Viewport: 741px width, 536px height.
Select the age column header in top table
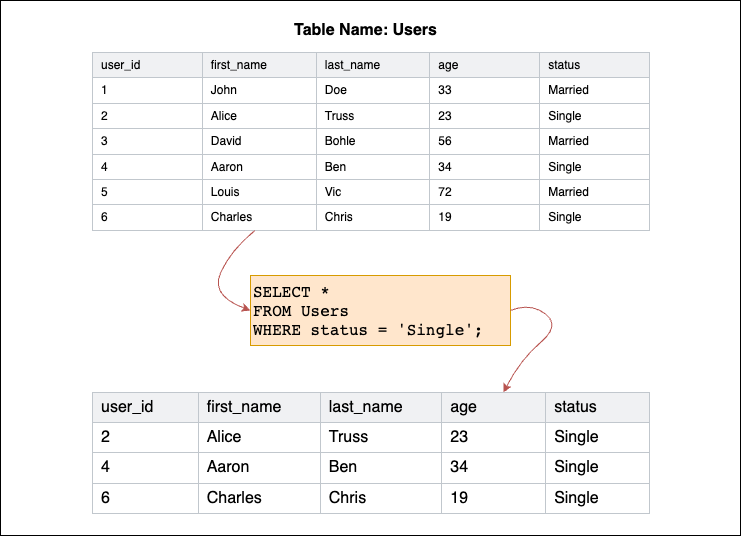pos(448,65)
